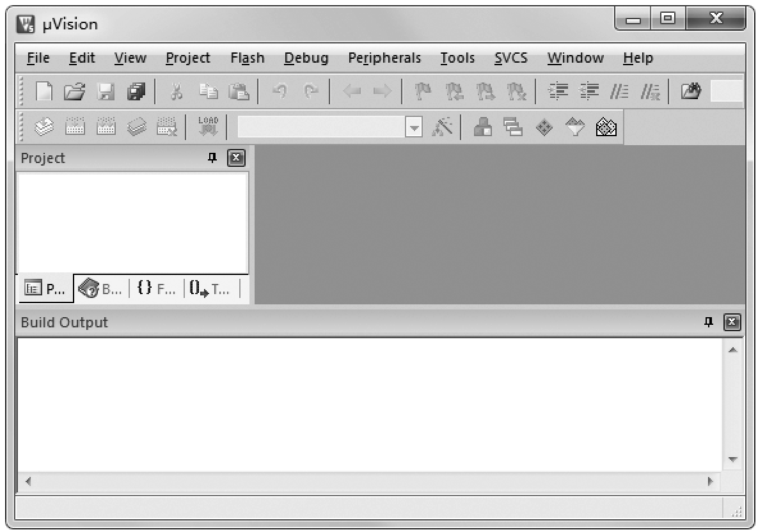Screen dimensions: 758x532
Task: Create a new file with toolbar icon
Action: (45, 91)
